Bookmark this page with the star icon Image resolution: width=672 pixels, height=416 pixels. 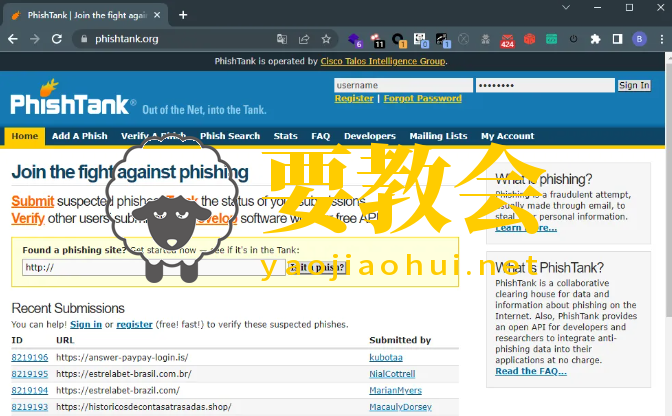(326, 39)
